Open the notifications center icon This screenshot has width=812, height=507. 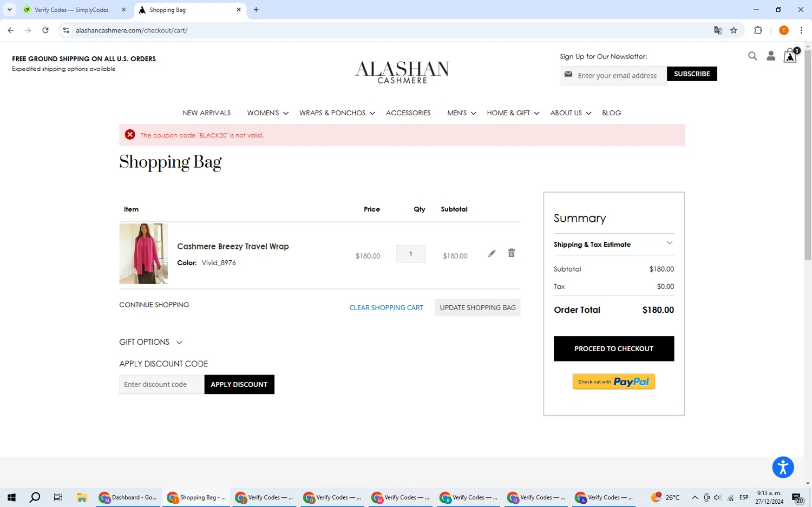[x=797, y=498]
